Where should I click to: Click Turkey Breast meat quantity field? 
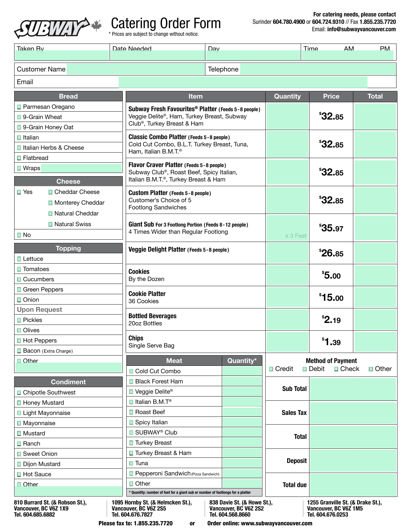242,443
